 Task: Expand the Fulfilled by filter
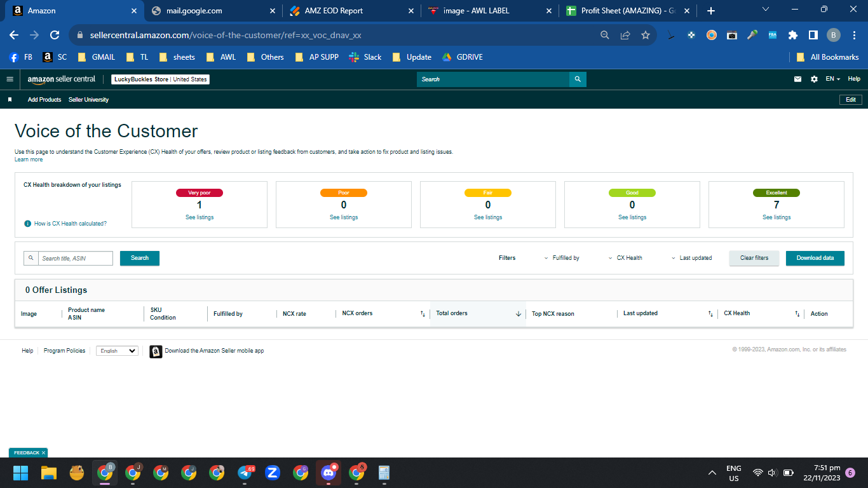click(562, 258)
